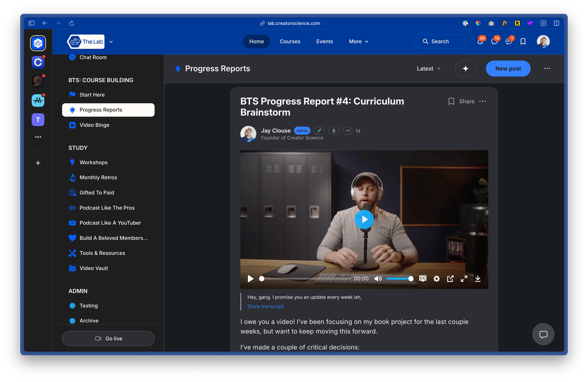The width and height of the screenshot is (588, 382).
Task: Click the New post button
Action: click(x=508, y=69)
